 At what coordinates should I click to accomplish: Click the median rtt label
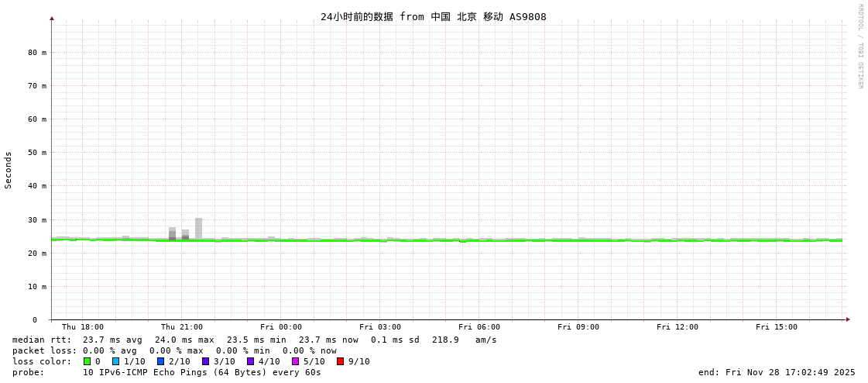tap(42, 340)
